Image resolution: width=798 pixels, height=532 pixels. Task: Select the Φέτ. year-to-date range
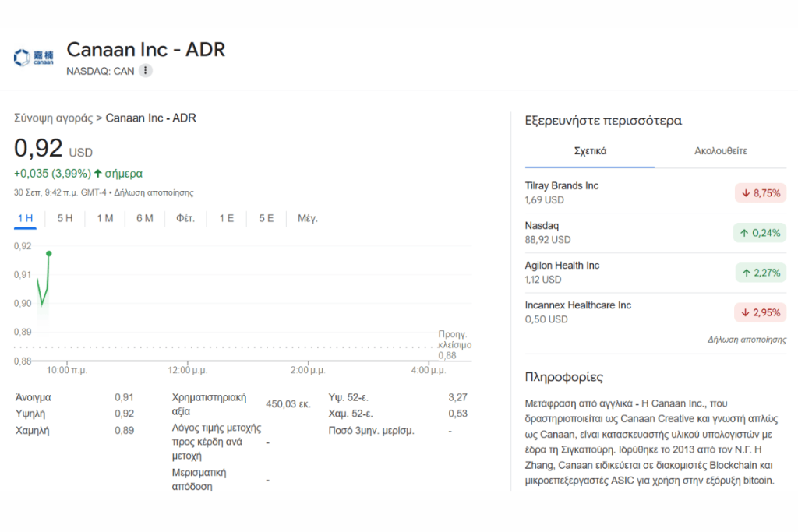[x=185, y=218]
